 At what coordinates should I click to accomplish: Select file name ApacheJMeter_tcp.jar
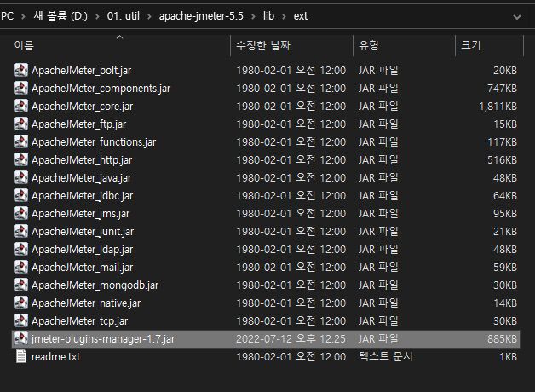[x=79, y=321]
